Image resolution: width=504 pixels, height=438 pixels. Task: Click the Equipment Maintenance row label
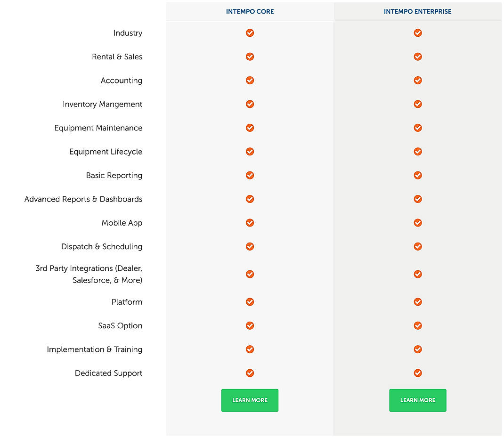(98, 128)
